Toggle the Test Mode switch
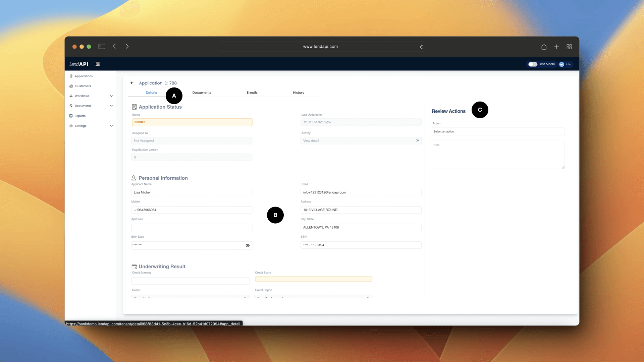Screen dimensions: 644x362 [533, 64]
